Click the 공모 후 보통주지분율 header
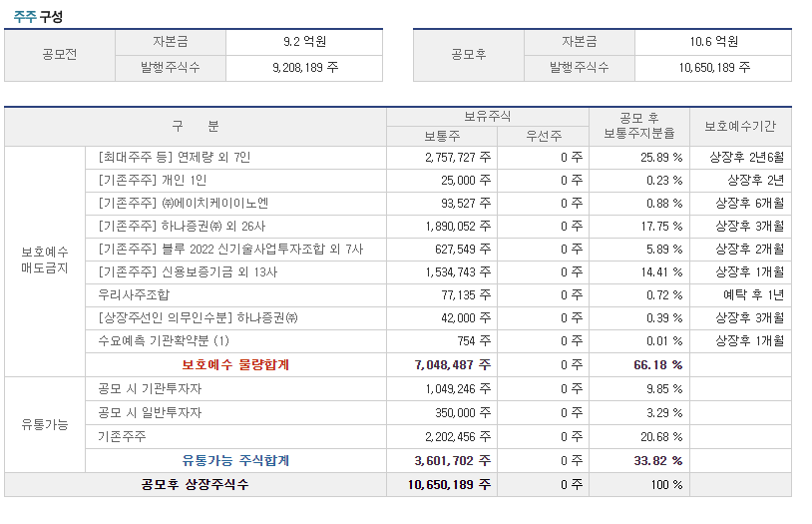 pos(639,127)
